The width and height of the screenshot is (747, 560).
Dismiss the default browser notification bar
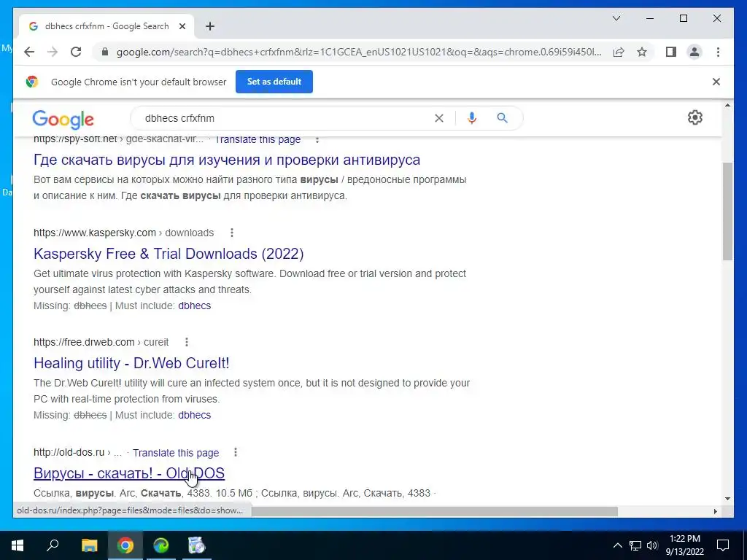point(716,82)
